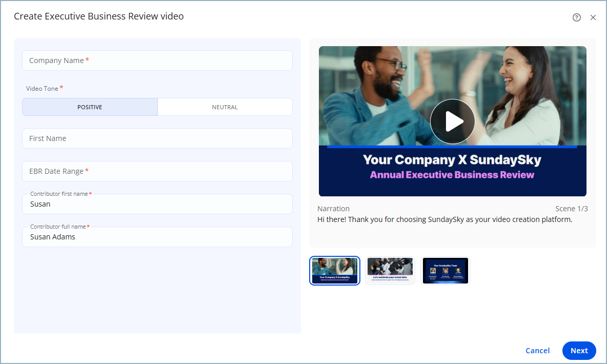Close the Create Executive Business Review dialog

click(593, 17)
